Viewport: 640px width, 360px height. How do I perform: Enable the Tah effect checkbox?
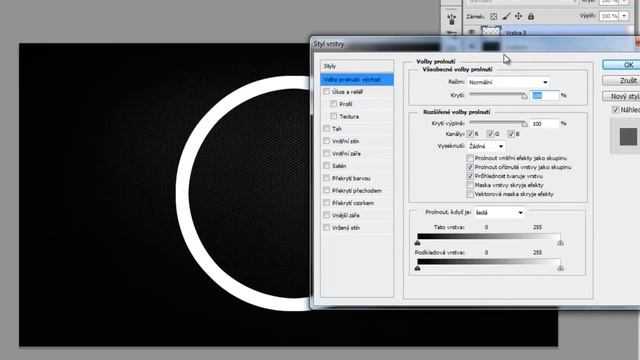tap(327, 129)
